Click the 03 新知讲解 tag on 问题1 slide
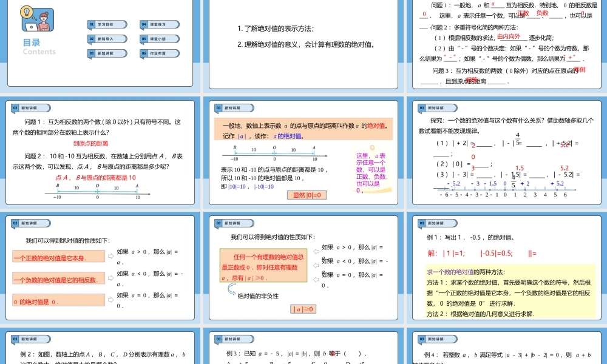Image resolution: width=607 pixels, height=364 pixels. pyautogui.click(x=31, y=108)
